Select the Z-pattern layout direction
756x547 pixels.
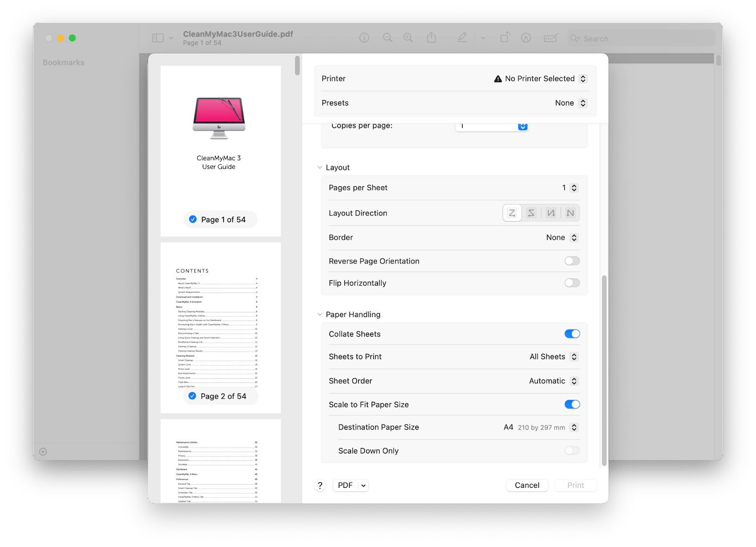click(x=512, y=213)
